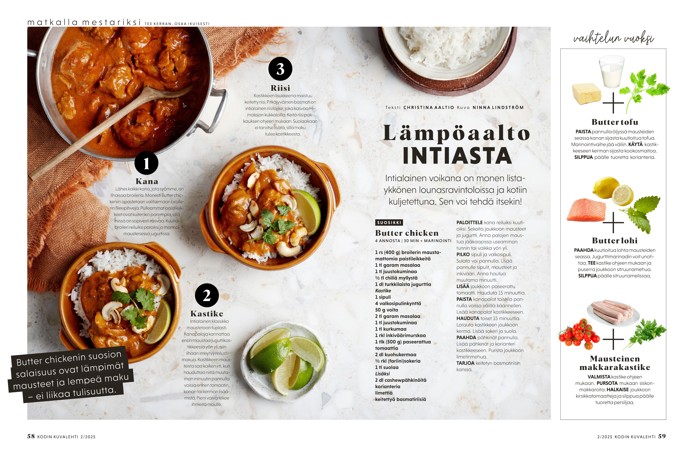696x450 pixels.
Task: Click the vaihtelun vuoksi script heading
Action: pyautogui.click(x=613, y=39)
